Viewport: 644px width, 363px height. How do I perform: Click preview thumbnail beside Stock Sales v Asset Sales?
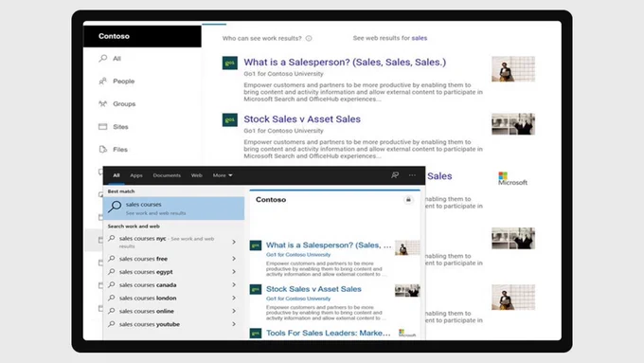click(x=407, y=291)
